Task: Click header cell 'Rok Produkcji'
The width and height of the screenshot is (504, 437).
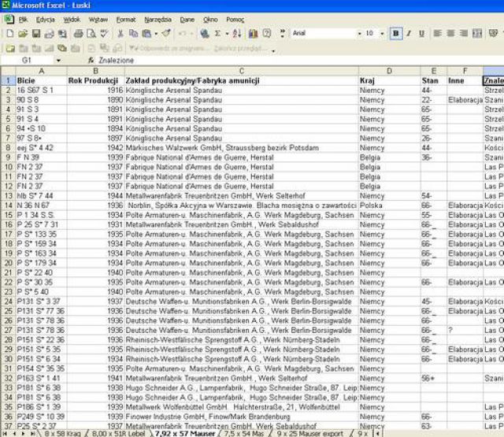Action: point(95,80)
